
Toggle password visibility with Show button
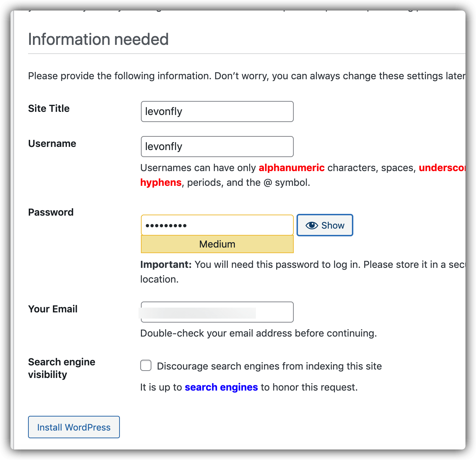[x=325, y=225]
